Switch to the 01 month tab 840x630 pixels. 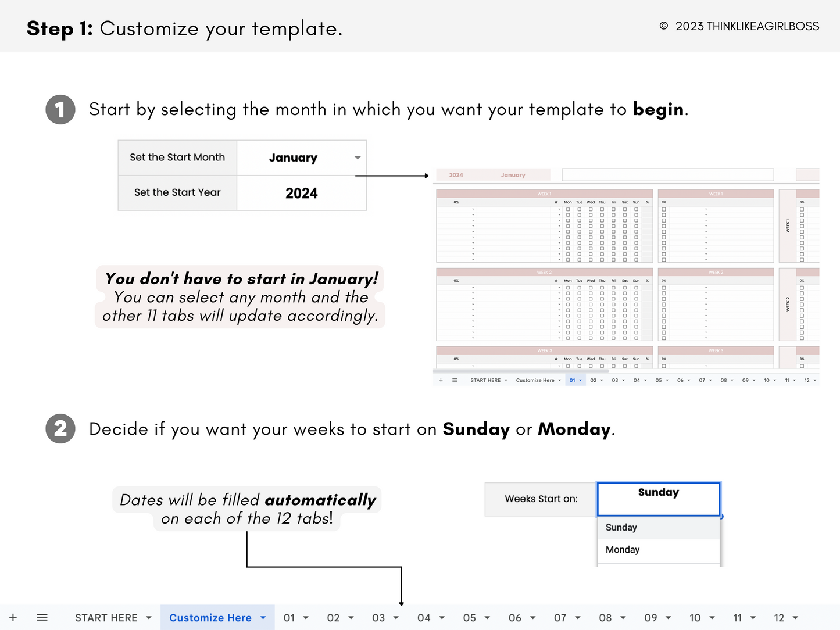pyautogui.click(x=289, y=618)
